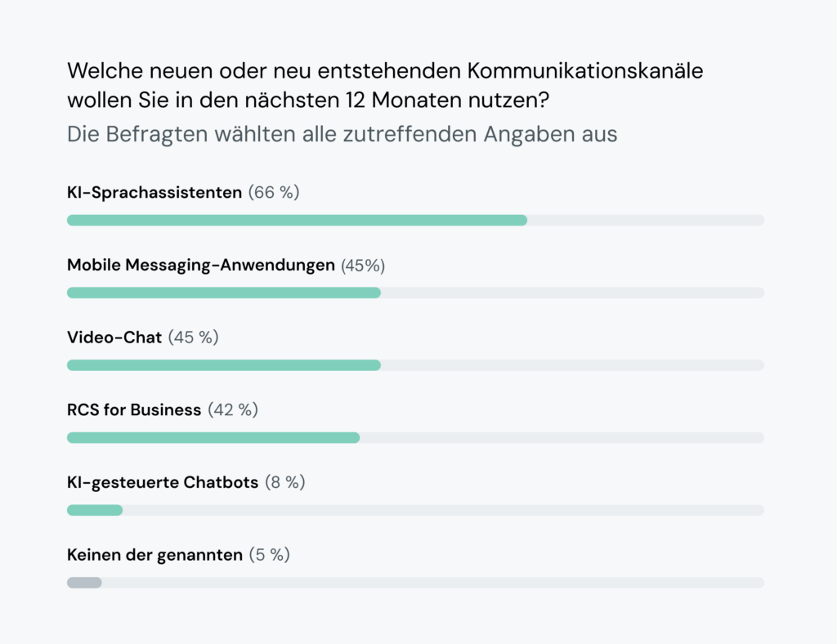Click the survey question heading text
Image resolution: width=837 pixels, height=644 pixels.
[384, 87]
